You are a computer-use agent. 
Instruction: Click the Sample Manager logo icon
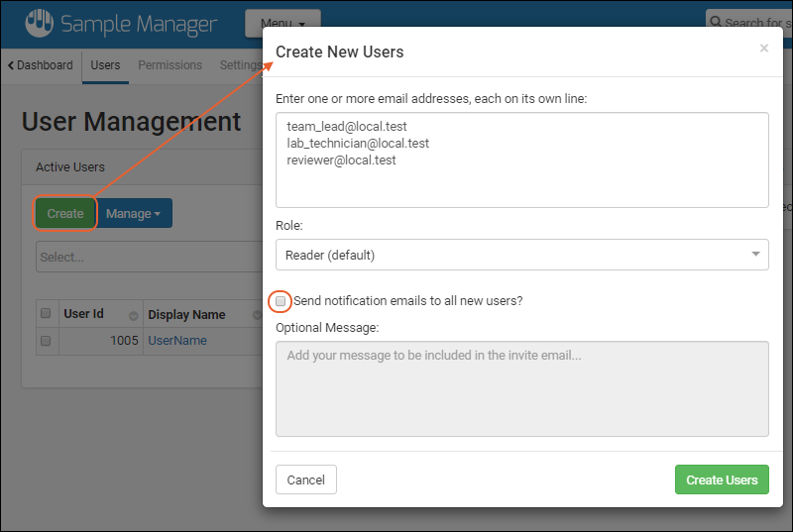tap(40, 22)
